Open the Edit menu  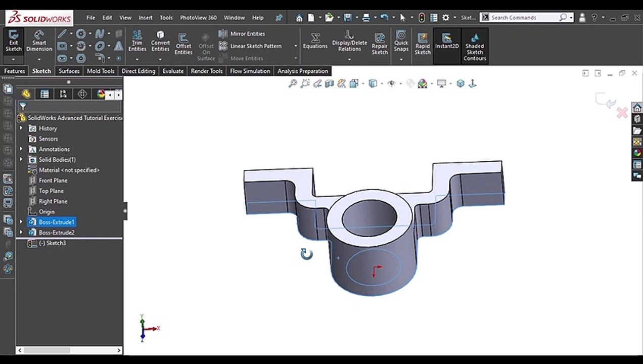pyautogui.click(x=107, y=18)
